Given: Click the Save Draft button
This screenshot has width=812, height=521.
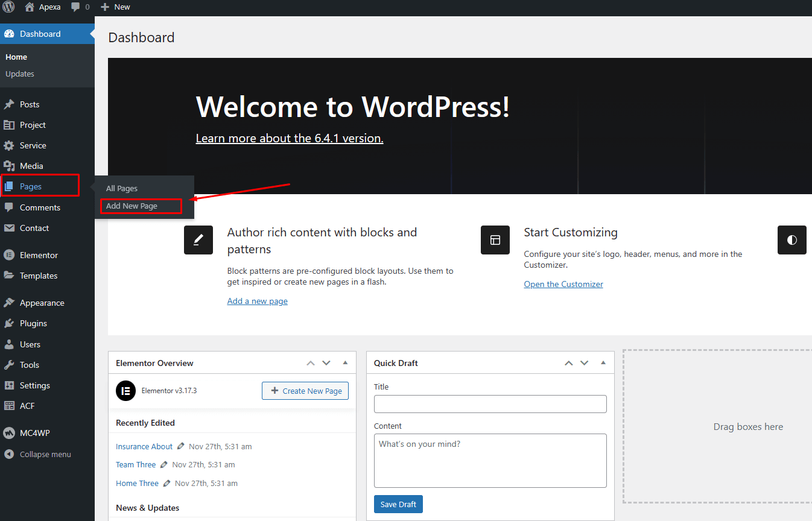Looking at the screenshot, I should [398, 504].
